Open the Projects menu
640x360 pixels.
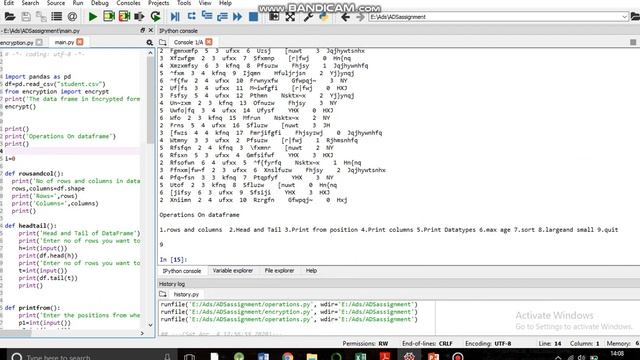point(158,3)
